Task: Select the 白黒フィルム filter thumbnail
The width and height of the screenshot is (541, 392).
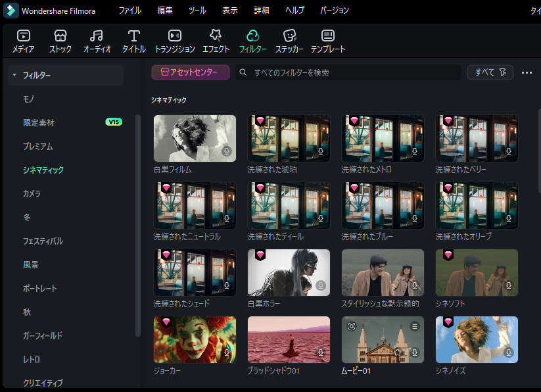Action: [195, 138]
